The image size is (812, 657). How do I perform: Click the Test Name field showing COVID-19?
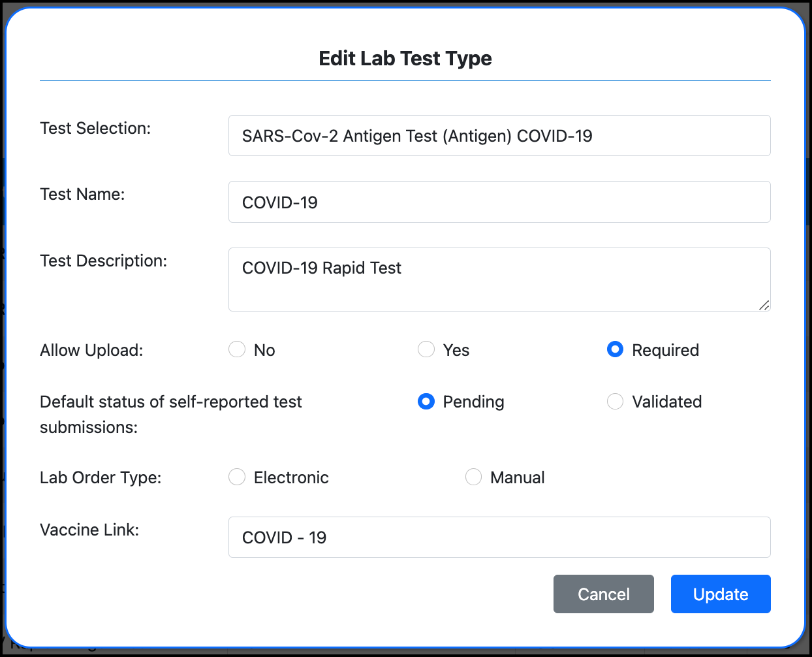pos(499,202)
